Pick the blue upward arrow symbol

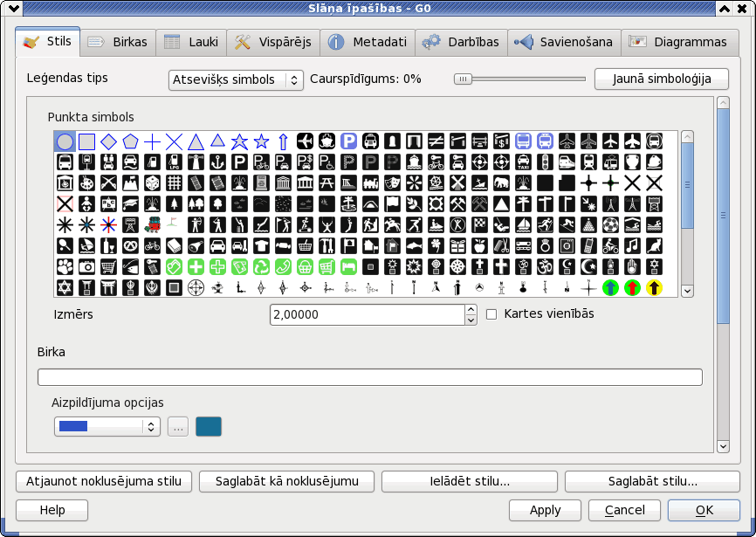(x=283, y=141)
